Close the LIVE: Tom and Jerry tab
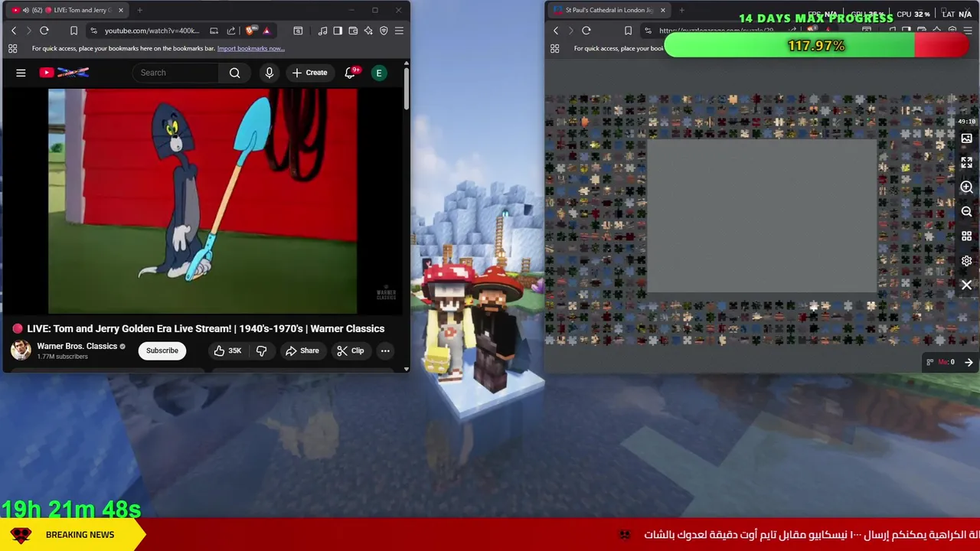The height and width of the screenshot is (551, 980). tap(120, 10)
